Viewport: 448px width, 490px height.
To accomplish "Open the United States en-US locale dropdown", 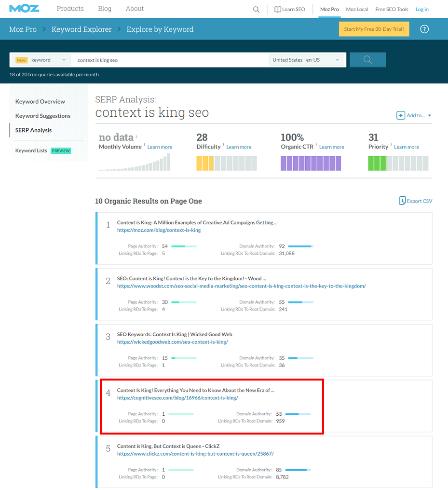I will point(306,60).
